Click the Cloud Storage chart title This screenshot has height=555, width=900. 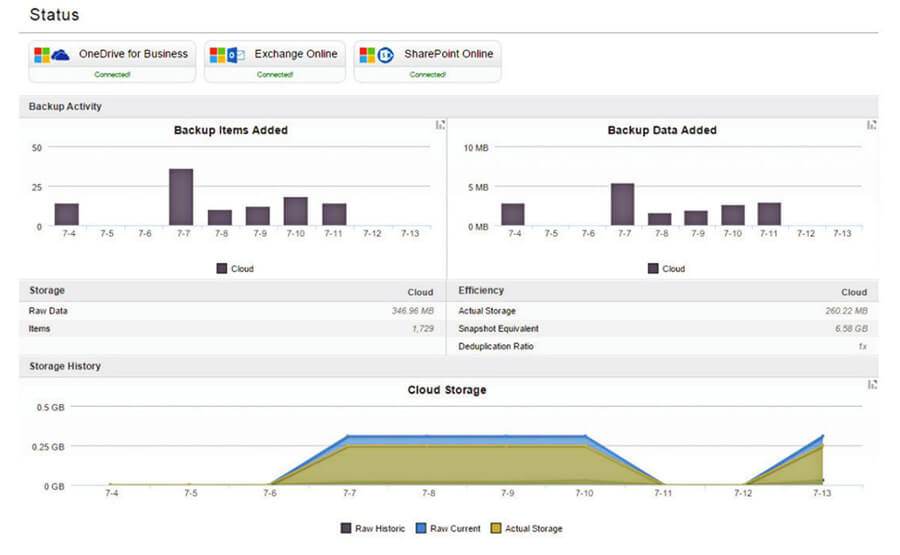[447, 390]
